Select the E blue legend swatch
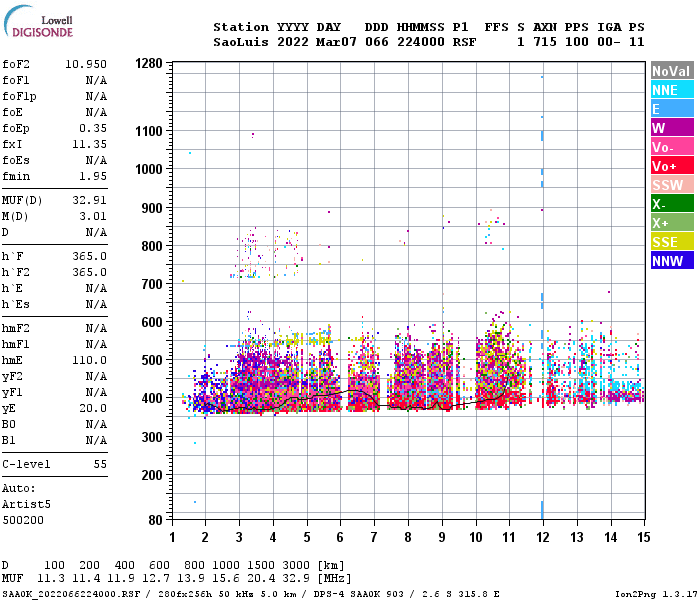The image size is (700, 600). pyautogui.click(x=672, y=109)
